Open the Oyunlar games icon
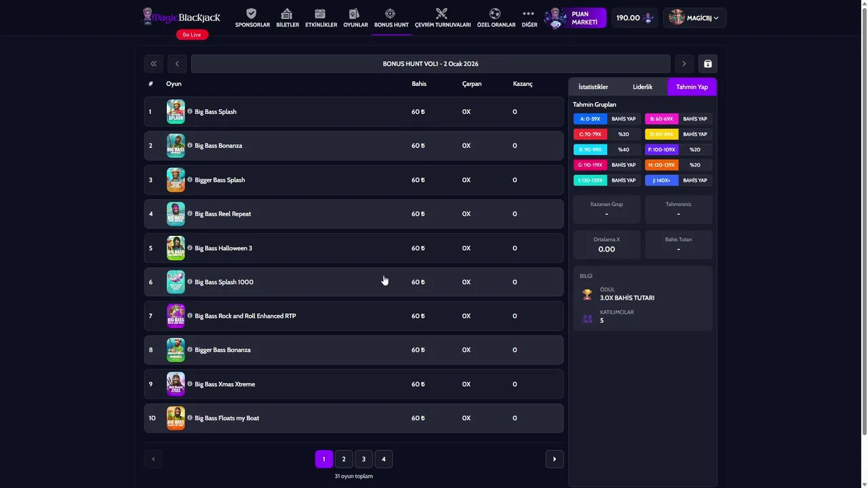The height and width of the screenshot is (488, 868). 355,14
